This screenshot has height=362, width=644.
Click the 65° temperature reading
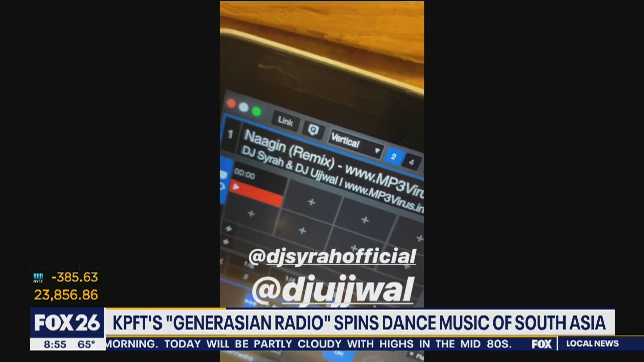click(87, 344)
